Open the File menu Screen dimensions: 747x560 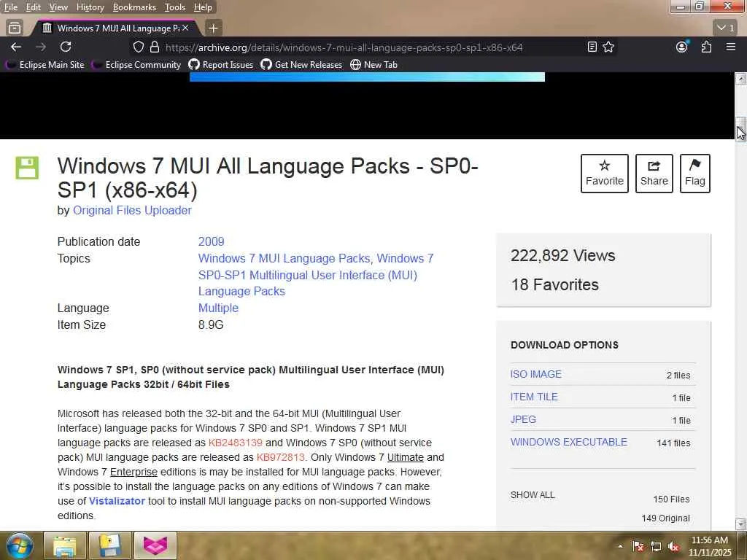pyautogui.click(x=10, y=7)
